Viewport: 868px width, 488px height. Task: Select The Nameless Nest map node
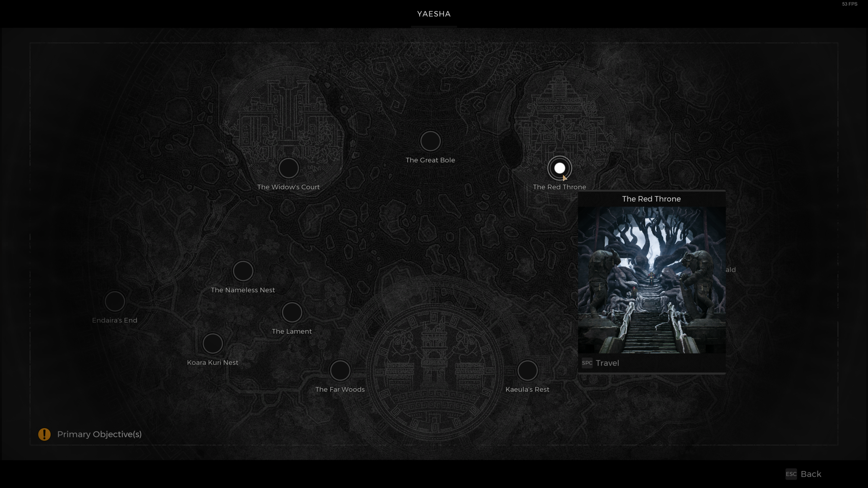[x=243, y=271]
